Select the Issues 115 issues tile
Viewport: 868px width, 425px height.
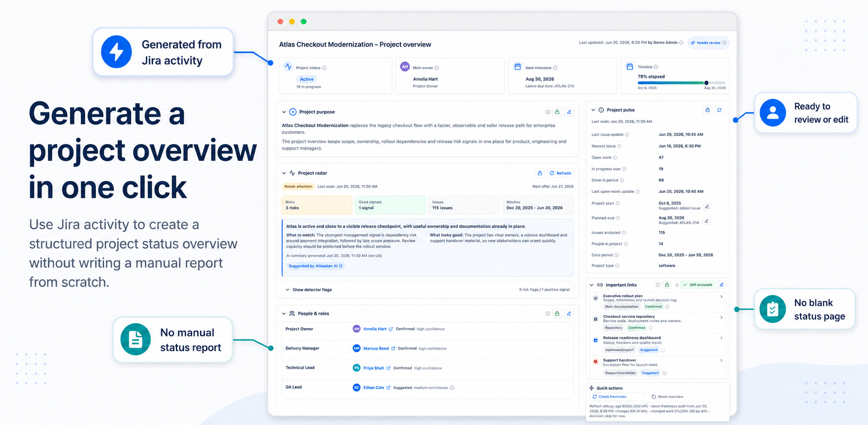click(464, 205)
